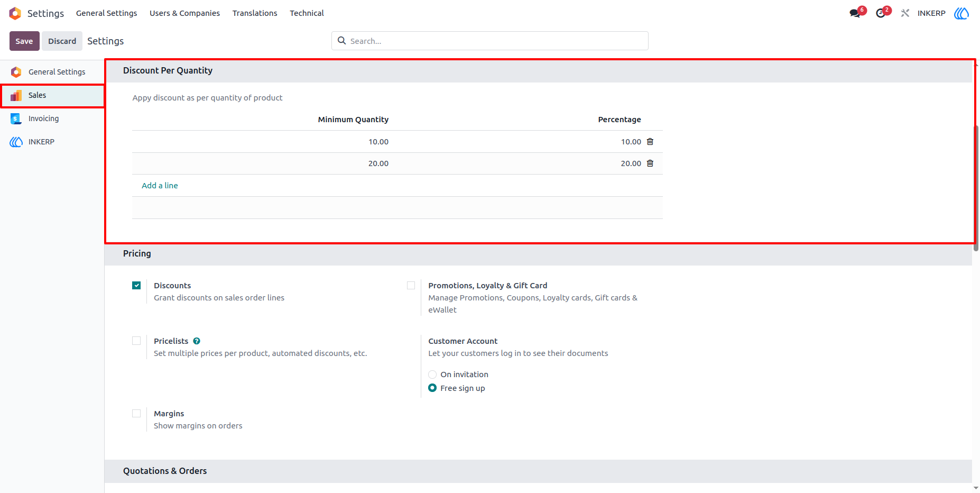The width and height of the screenshot is (980, 493).
Task: Open the conversations messages icon
Action: point(855,13)
